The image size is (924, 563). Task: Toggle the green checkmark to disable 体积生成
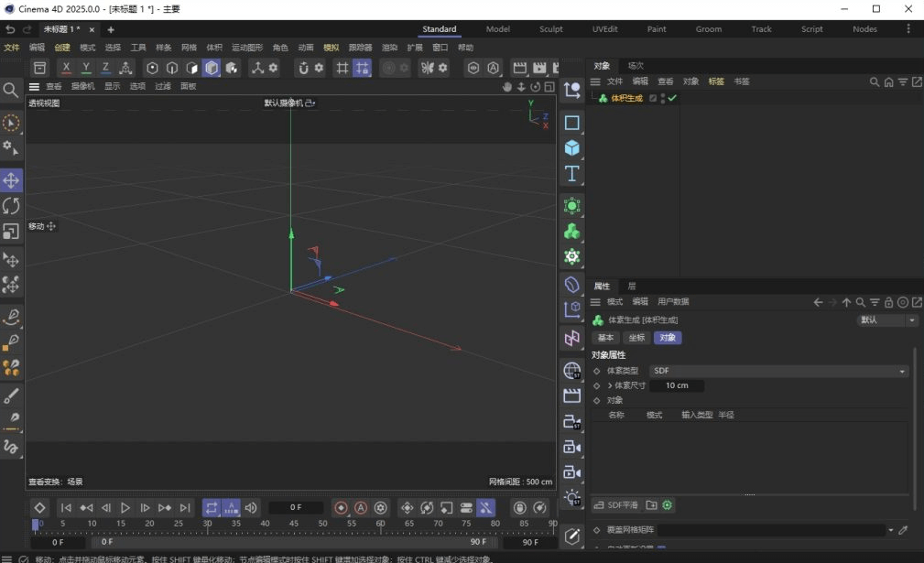[x=672, y=98]
